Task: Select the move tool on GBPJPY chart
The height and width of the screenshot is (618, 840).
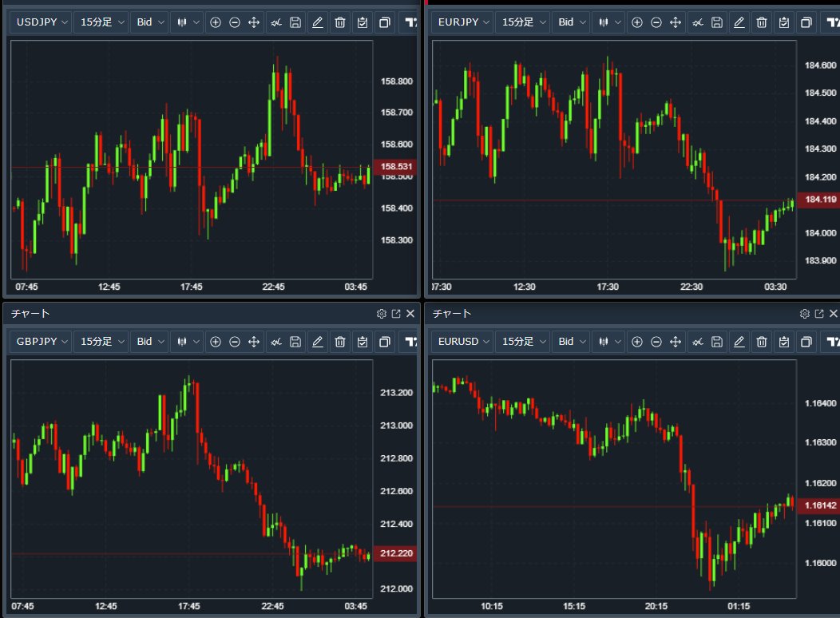Action: [x=254, y=342]
